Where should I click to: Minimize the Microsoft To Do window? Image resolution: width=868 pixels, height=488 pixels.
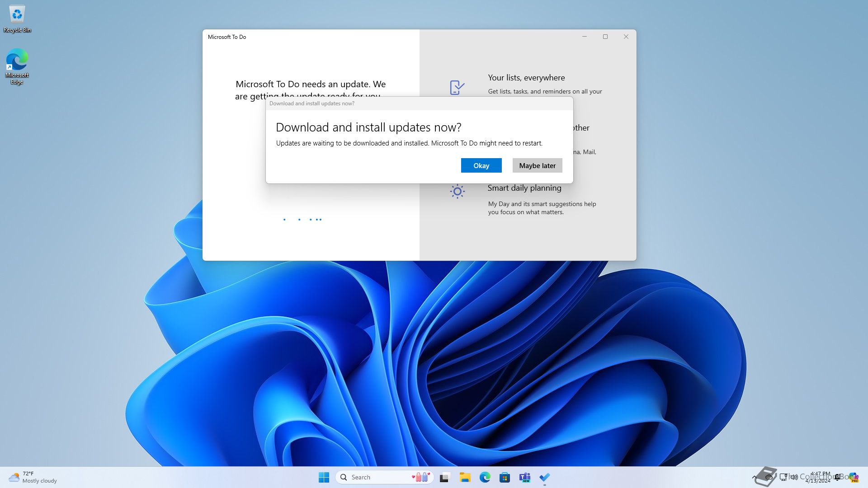tap(585, 37)
